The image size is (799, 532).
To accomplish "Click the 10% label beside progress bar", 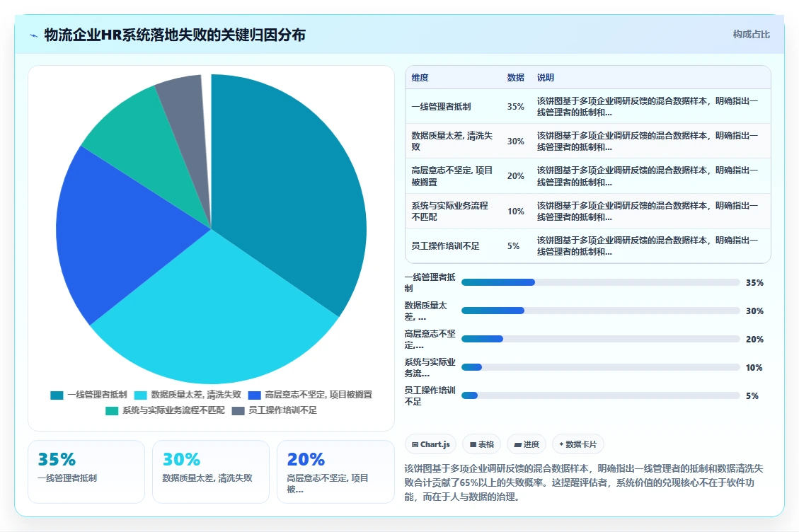I will coord(754,367).
